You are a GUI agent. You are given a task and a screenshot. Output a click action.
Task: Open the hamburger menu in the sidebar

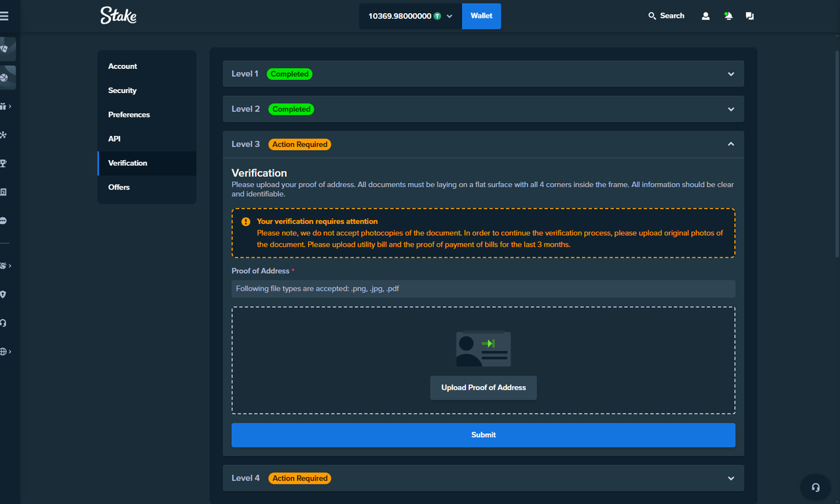tap(4, 16)
